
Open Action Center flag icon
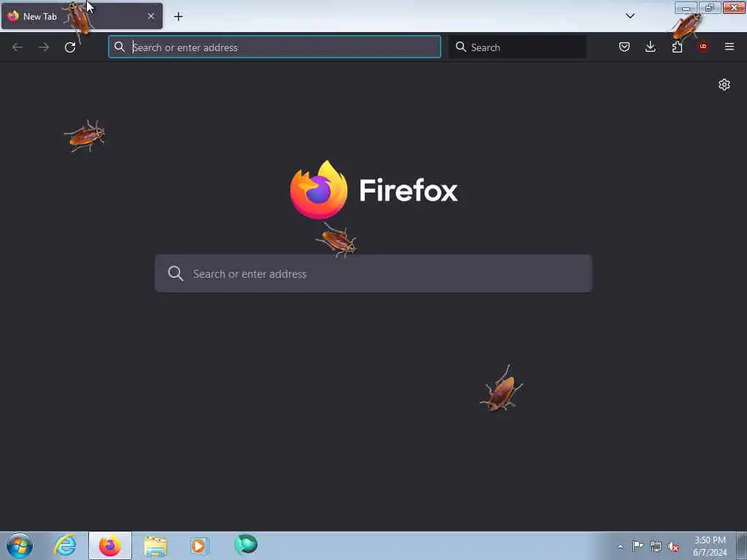click(638, 546)
